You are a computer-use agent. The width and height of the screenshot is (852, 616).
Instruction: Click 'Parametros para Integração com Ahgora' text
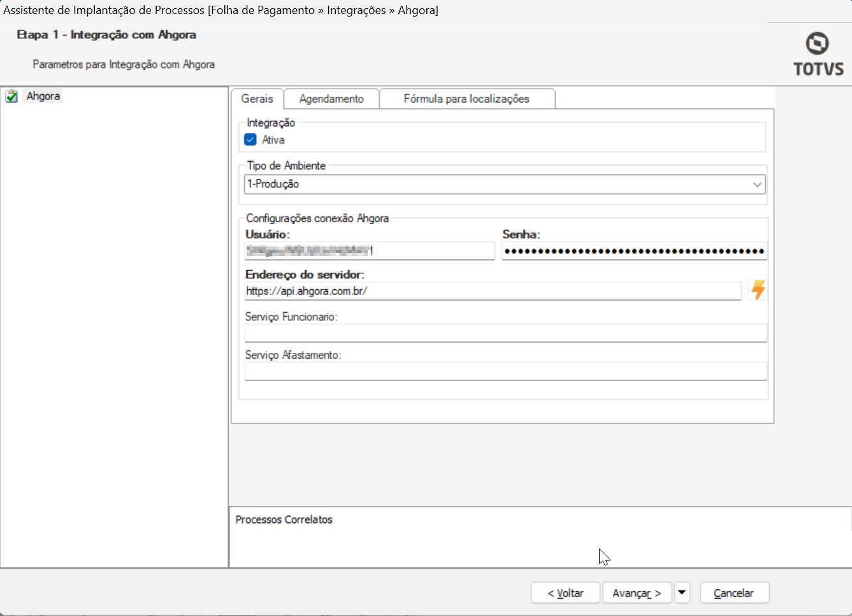(x=124, y=64)
